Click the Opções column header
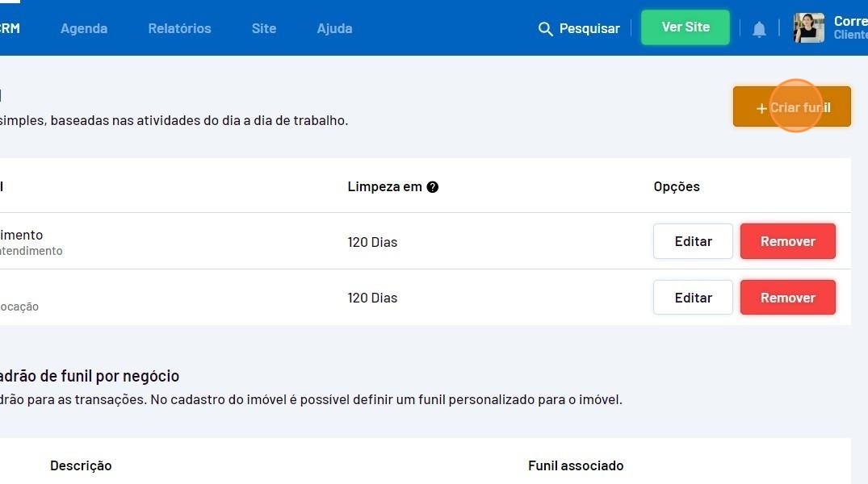Viewport: 868px width, 484px height. [x=677, y=187]
